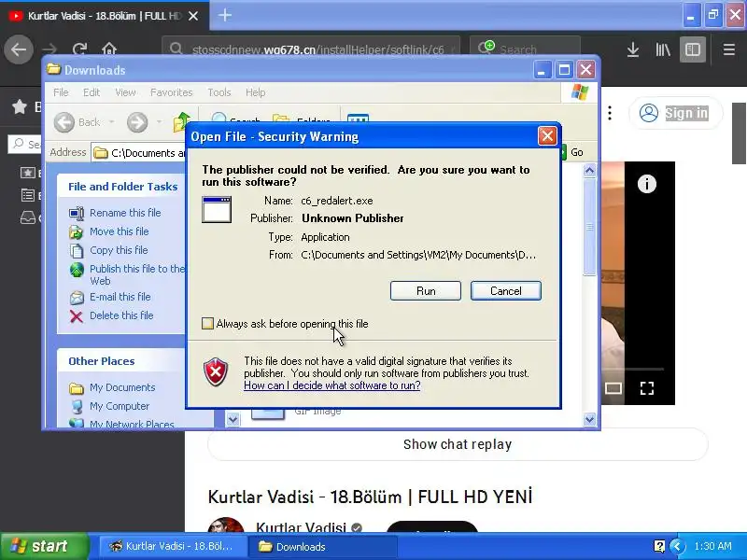The image size is (747, 560).
Task: Open File menu in Downloads window
Action: click(x=61, y=92)
